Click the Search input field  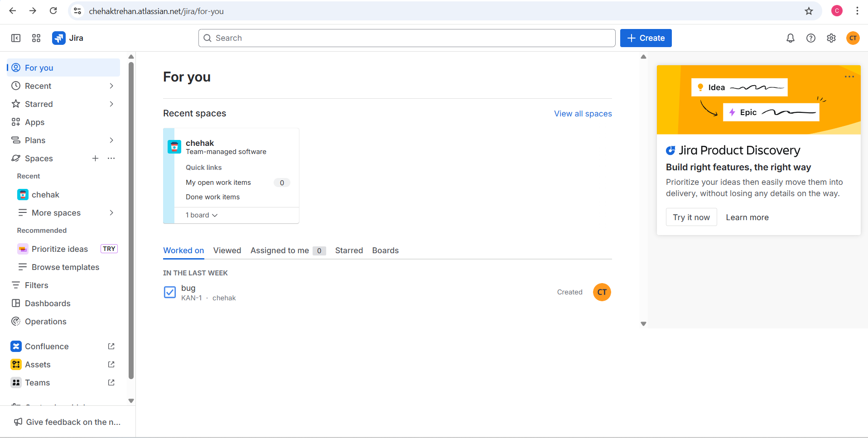[407, 38]
